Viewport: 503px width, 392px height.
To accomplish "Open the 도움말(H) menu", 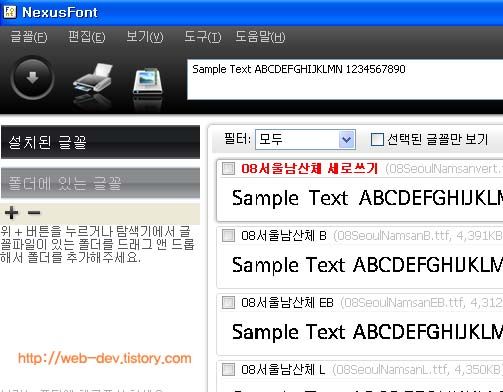I will pos(260,36).
